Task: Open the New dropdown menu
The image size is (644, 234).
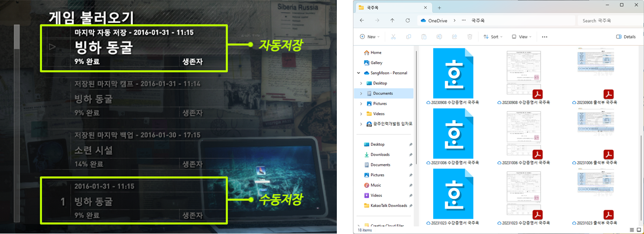Action: click(x=369, y=37)
